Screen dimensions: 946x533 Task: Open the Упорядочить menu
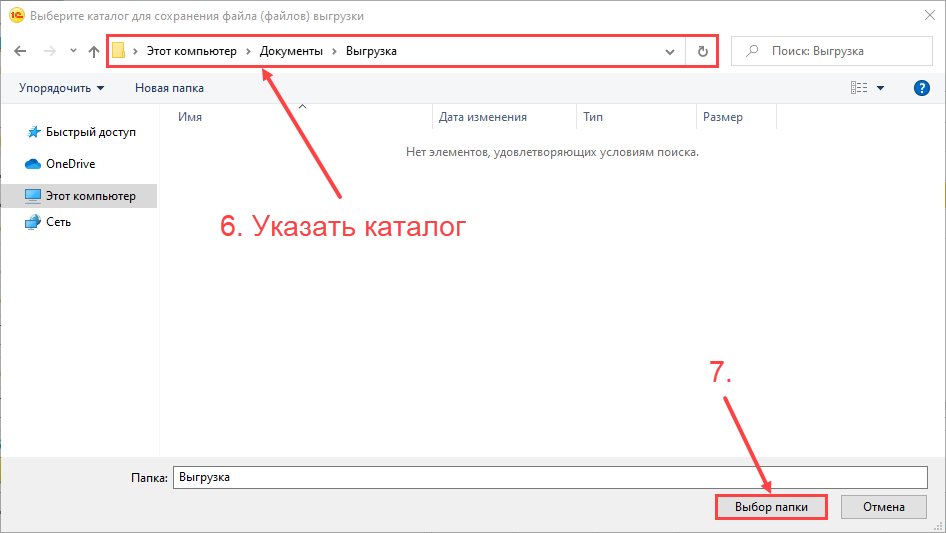coord(62,88)
